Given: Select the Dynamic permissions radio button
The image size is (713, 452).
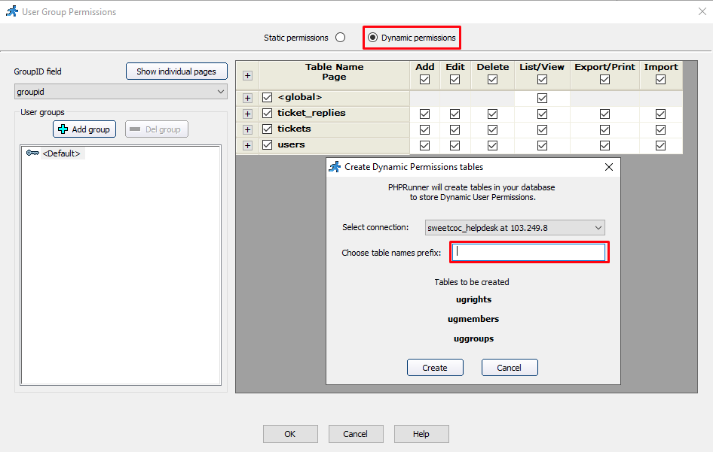Looking at the screenshot, I should pyautogui.click(x=373, y=37).
